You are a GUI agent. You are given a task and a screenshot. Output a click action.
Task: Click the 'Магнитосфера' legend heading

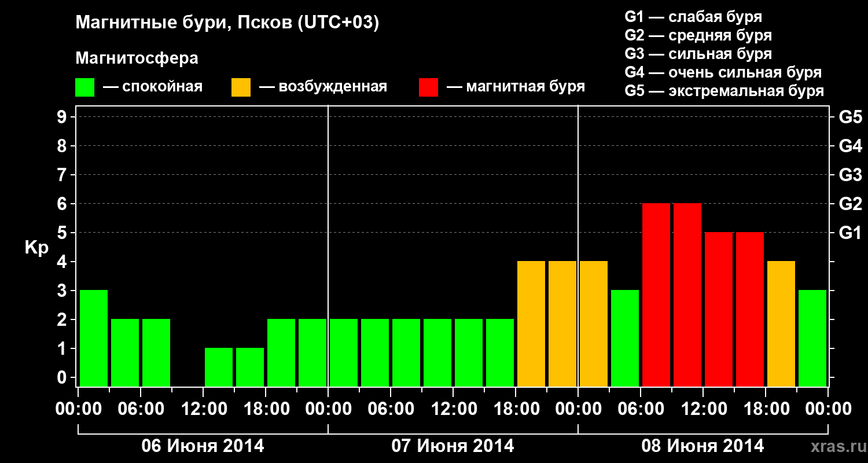coord(137,58)
